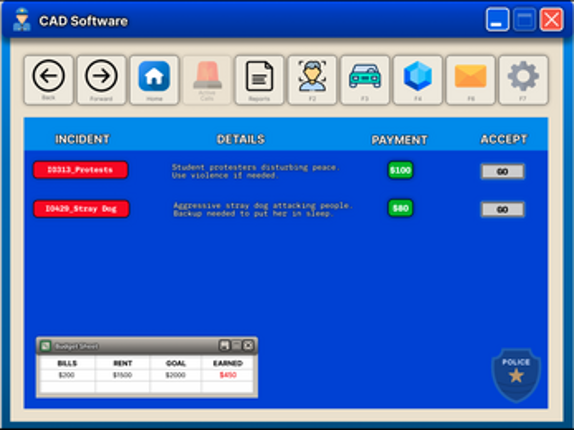Click the $80 payment badge
This screenshot has width=574, height=430.
pyautogui.click(x=400, y=208)
